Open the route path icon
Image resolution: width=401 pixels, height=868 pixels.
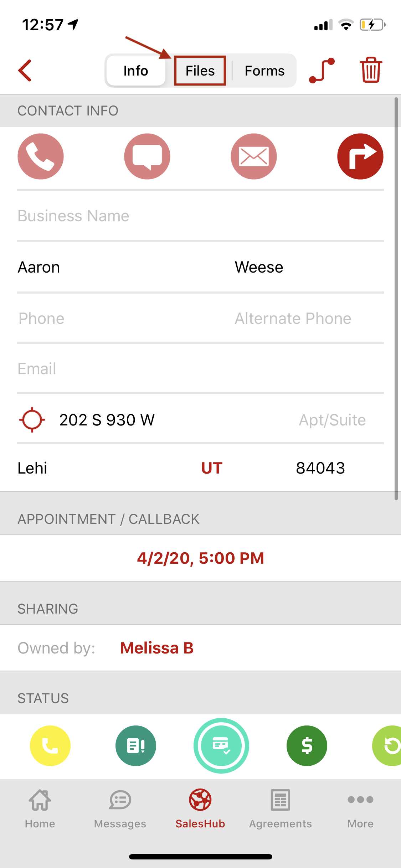[322, 71]
